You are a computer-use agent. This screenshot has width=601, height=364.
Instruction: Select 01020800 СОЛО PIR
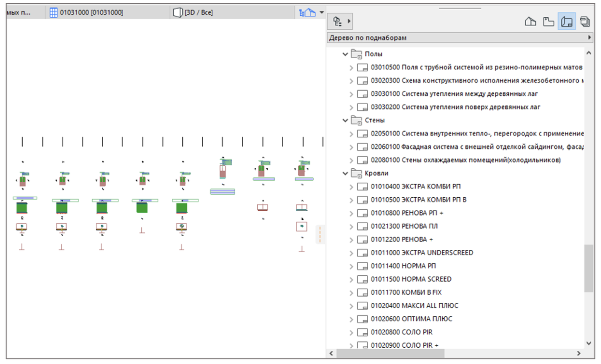pos(401,332)
